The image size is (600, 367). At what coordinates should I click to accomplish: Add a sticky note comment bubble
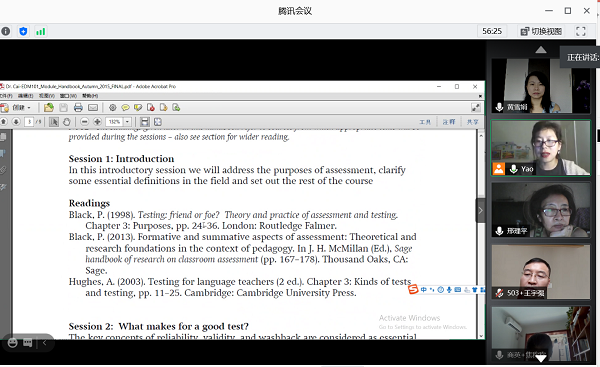pos(125,108)
